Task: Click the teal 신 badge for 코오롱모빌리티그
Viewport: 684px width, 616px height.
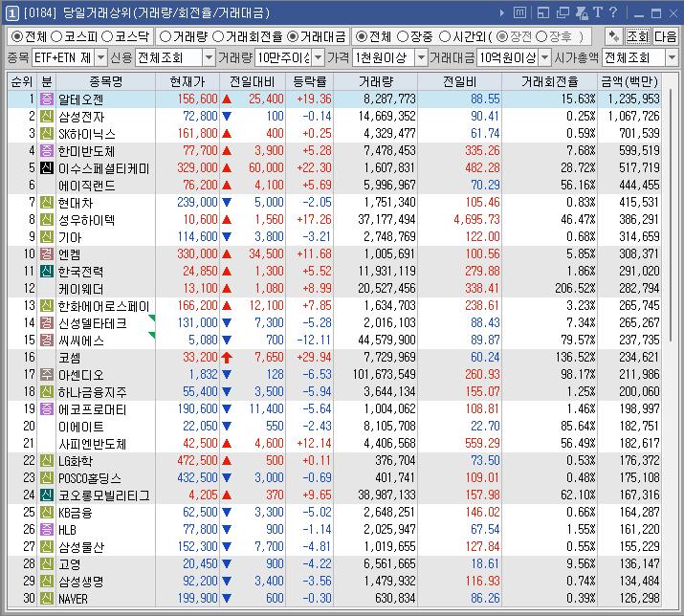Action: tap(47, 495)
